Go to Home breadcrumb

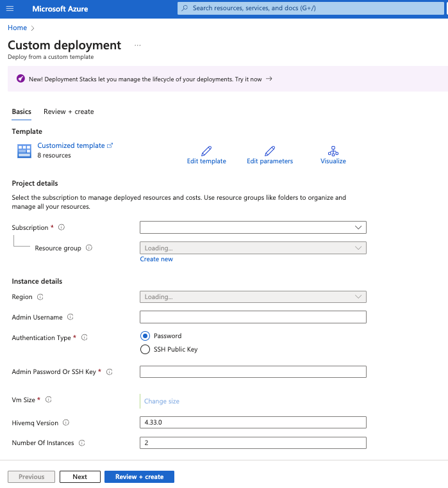click(x=17, y=28)
